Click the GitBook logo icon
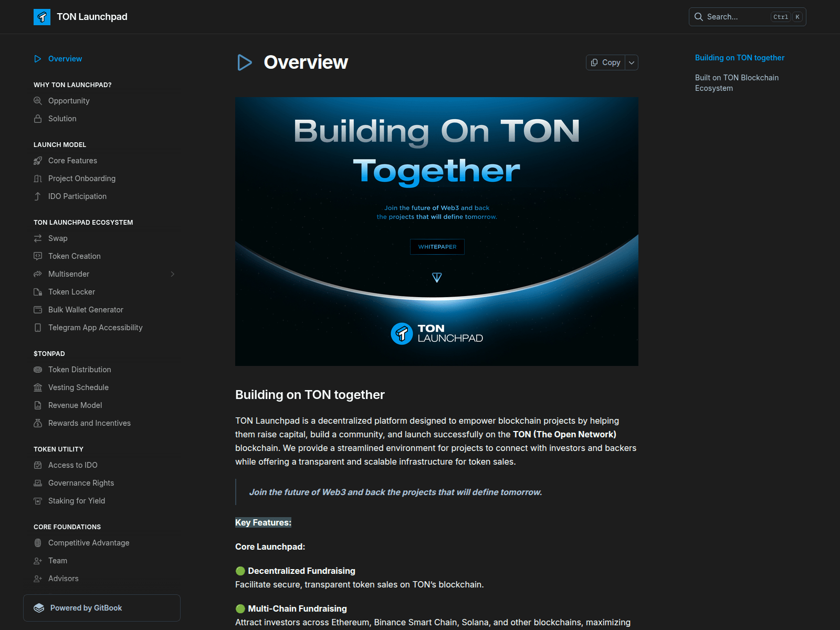This screenshot has height=630, width=840. (39, 608)
